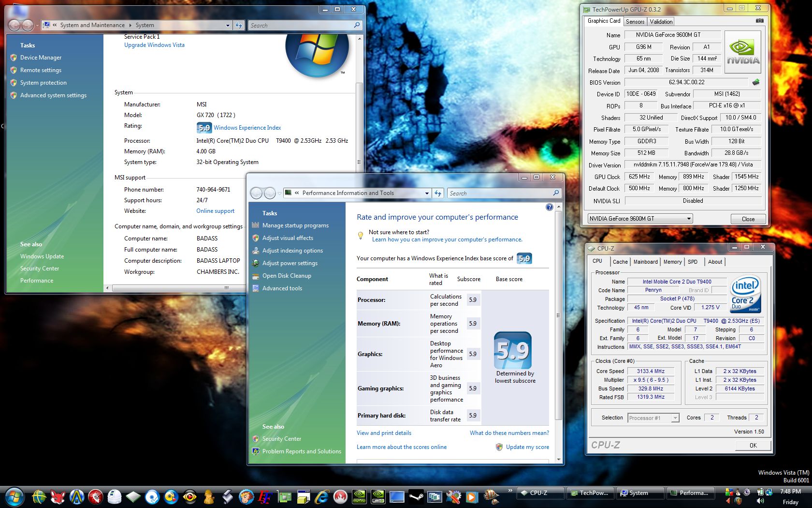This screenshot has width=812, height=508.
Task: Open the Windows Start orb
Action: tap(14, 496)
